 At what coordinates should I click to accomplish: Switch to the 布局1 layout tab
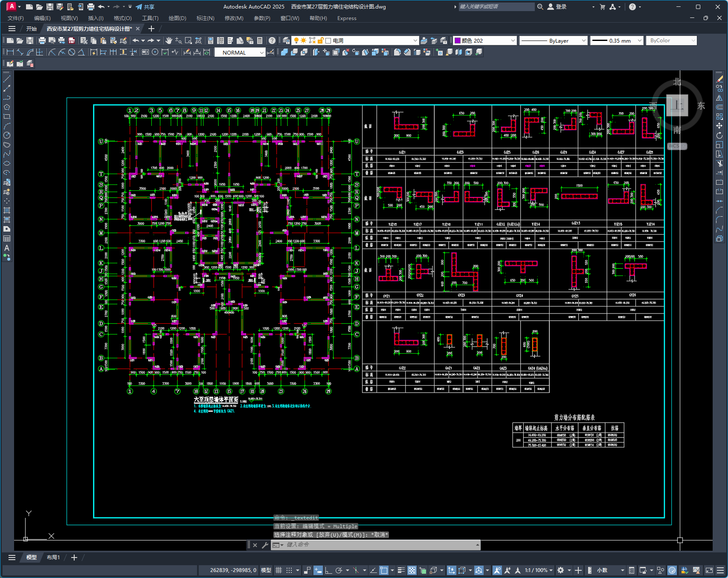point(53,558)
